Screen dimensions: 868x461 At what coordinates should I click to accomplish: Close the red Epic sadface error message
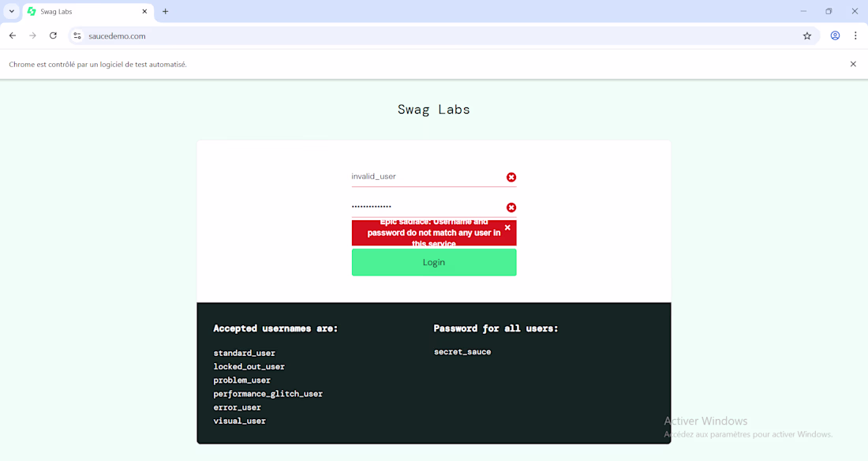point(507,227)
